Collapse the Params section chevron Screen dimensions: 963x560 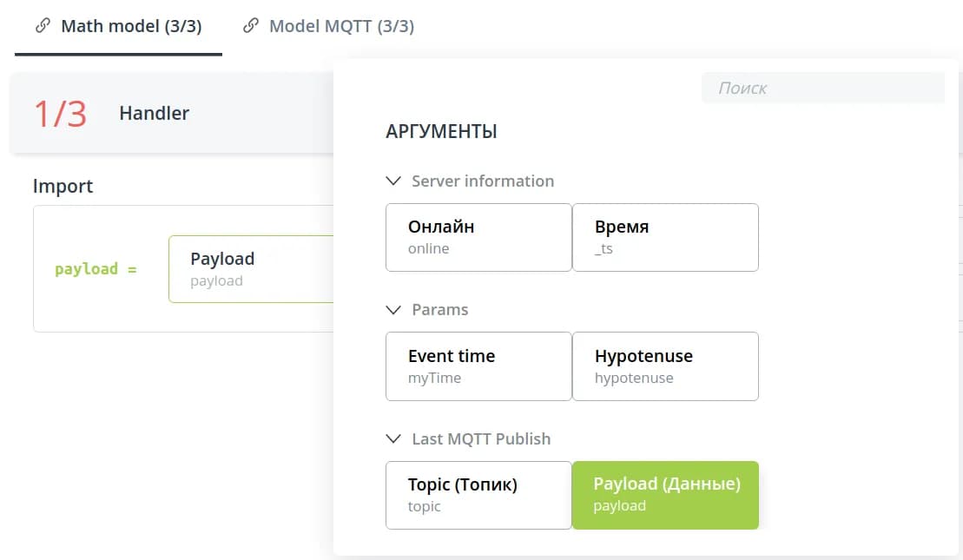click(394, 310)
